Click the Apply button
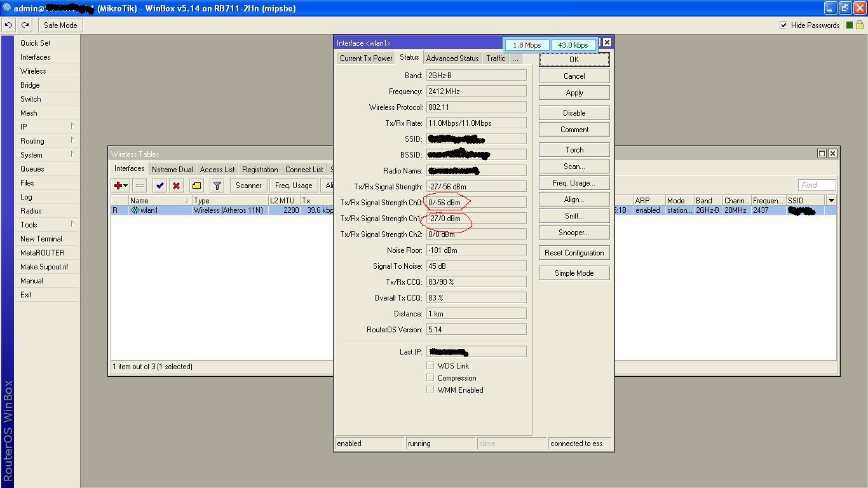Screen dimensions: 868x488 pos(574,92)
